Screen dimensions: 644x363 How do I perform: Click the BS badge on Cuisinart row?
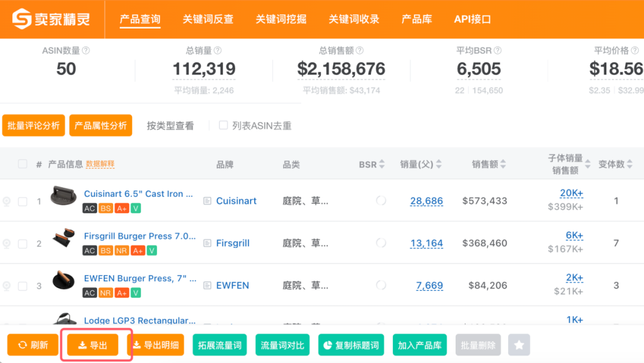(x=106, y=208)
